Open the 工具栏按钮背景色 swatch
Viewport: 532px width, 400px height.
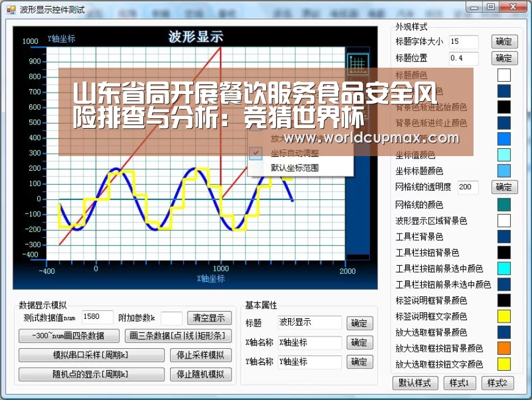(504, 252)
